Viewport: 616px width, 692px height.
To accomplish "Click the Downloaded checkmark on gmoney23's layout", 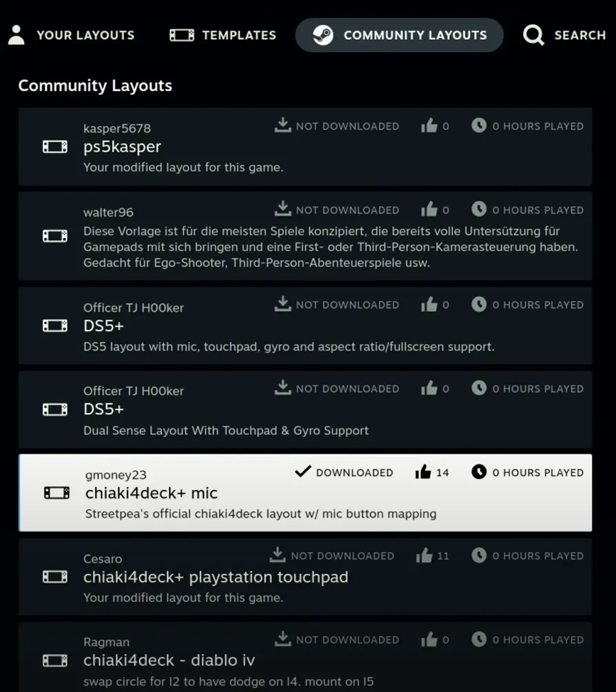I will (302, 471).
